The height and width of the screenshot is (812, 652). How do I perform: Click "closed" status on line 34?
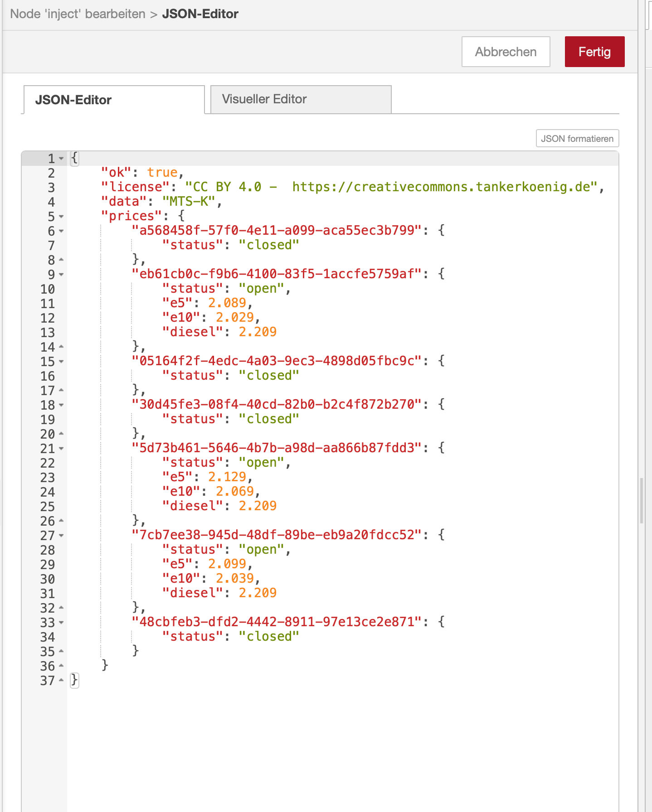(x=269, y=637)
